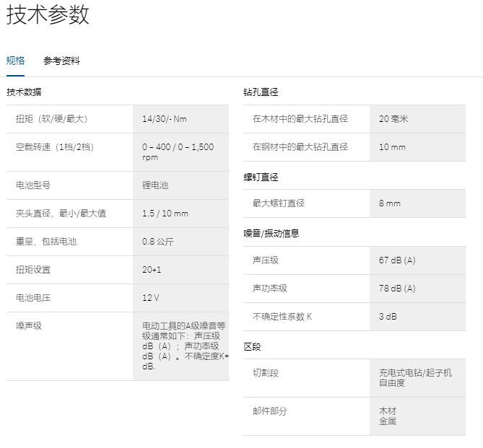Image resolution: width=483 pixels, height=448 pixels.
Task: Click the 技术参数 page heading
Action: coord(48,15)
